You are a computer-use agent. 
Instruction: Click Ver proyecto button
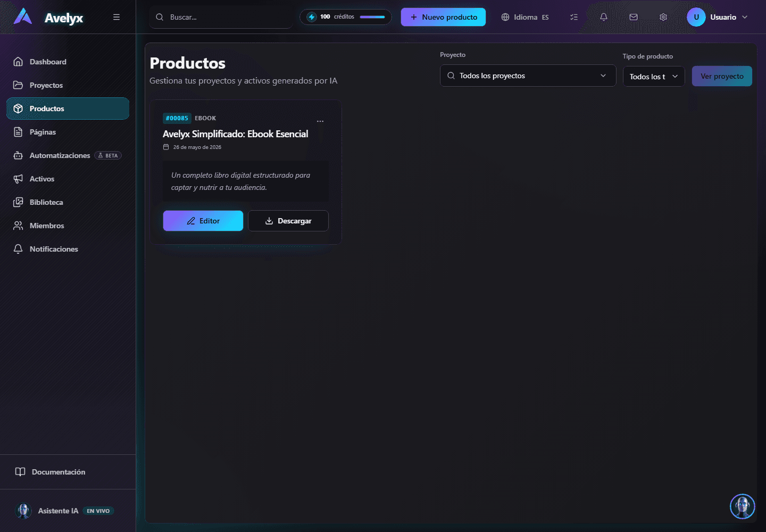(x=722, y=76)
